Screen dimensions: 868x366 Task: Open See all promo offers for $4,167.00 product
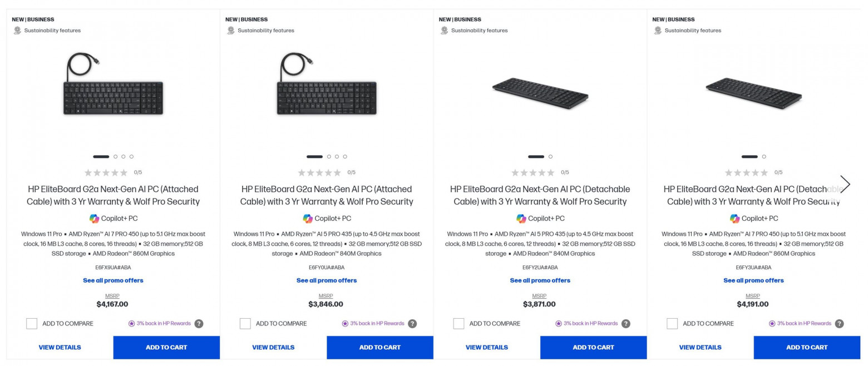(x=113, y=280)
